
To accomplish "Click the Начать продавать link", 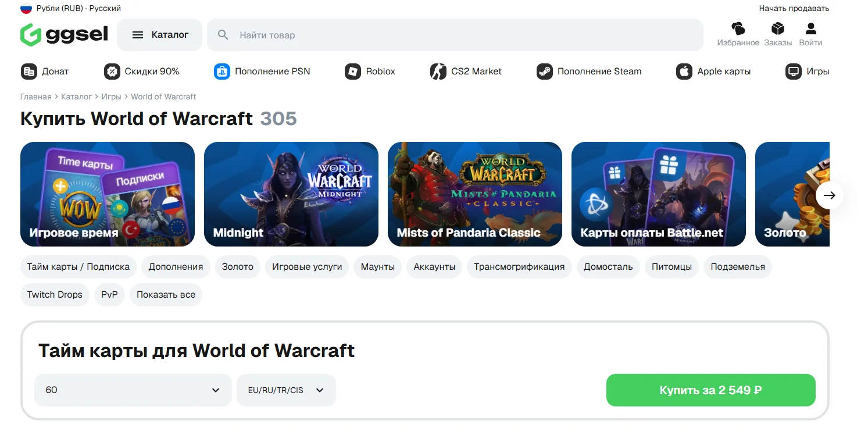I will click(794, 8).
